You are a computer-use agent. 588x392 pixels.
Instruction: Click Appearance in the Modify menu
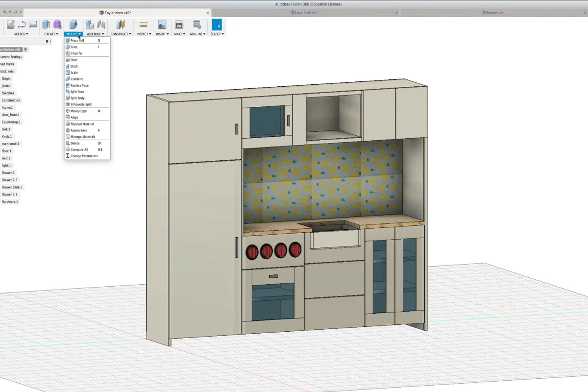pyautogui.click(x=78, y=130)
